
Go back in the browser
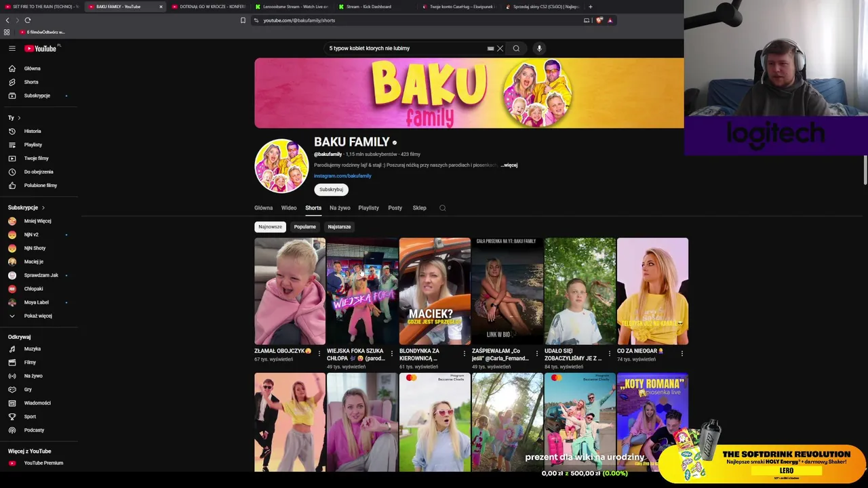click(x=7, y=20)
